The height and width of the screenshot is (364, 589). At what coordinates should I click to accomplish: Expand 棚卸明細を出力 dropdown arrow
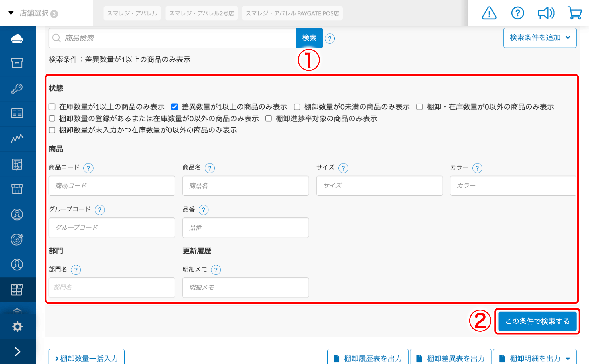(x=568, y=358)
